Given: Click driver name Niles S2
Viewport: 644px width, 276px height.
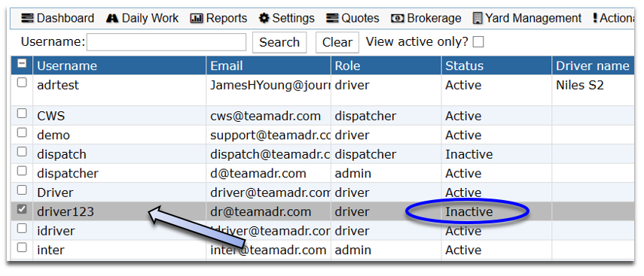Looking at the screenshot, I should coord(580,85).
